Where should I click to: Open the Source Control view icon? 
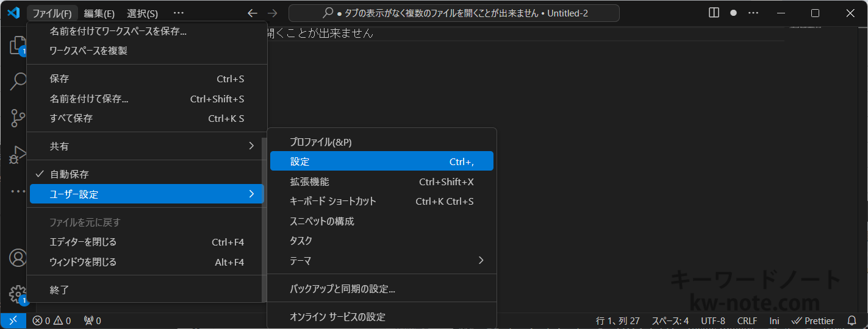coord(17,118)
